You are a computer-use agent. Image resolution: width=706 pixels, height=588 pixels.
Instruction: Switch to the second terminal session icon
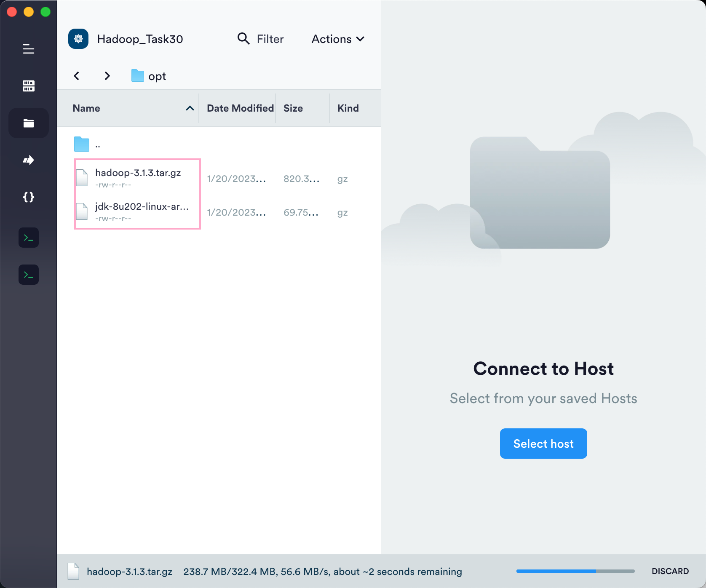coord(29,275)
